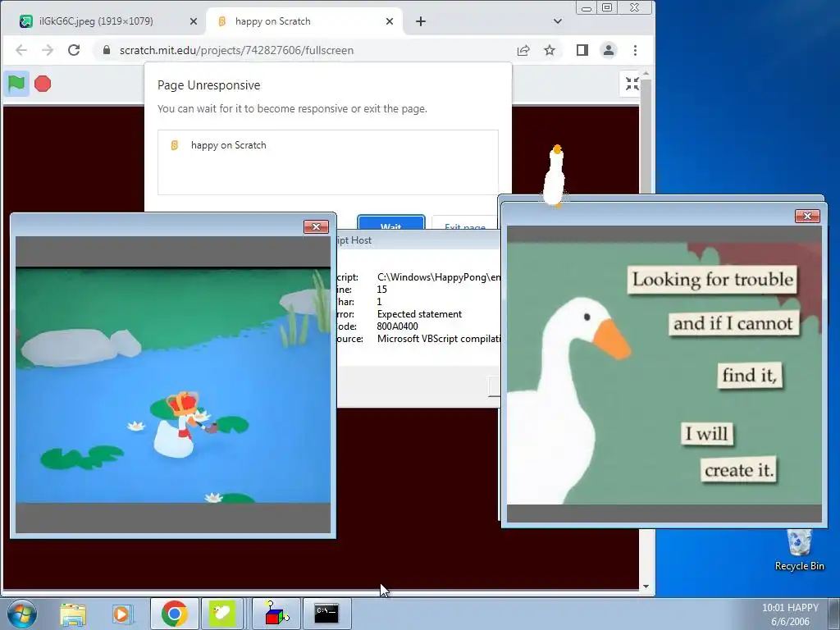Share this page using the share icon
This screenshot has height=630, width=840.
(523, 50)
